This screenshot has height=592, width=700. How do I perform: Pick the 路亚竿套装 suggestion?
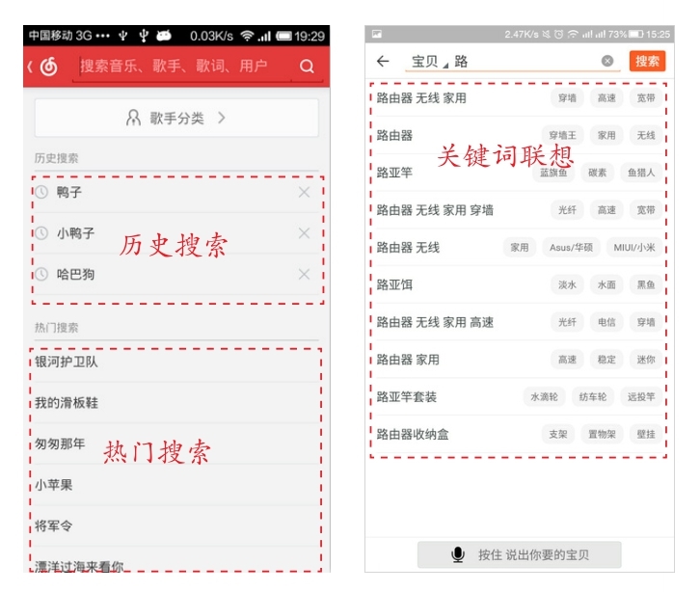point(407,397)
